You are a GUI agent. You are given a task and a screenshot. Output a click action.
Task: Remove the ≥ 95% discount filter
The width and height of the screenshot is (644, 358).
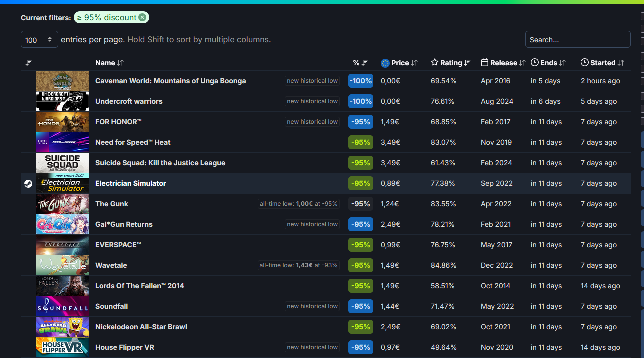pos(142,17)
